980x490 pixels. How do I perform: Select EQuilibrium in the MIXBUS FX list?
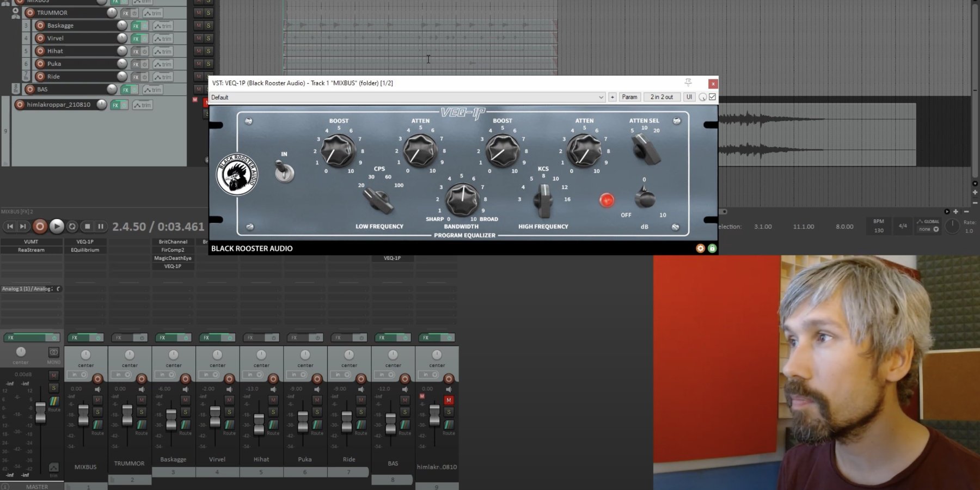85,250
